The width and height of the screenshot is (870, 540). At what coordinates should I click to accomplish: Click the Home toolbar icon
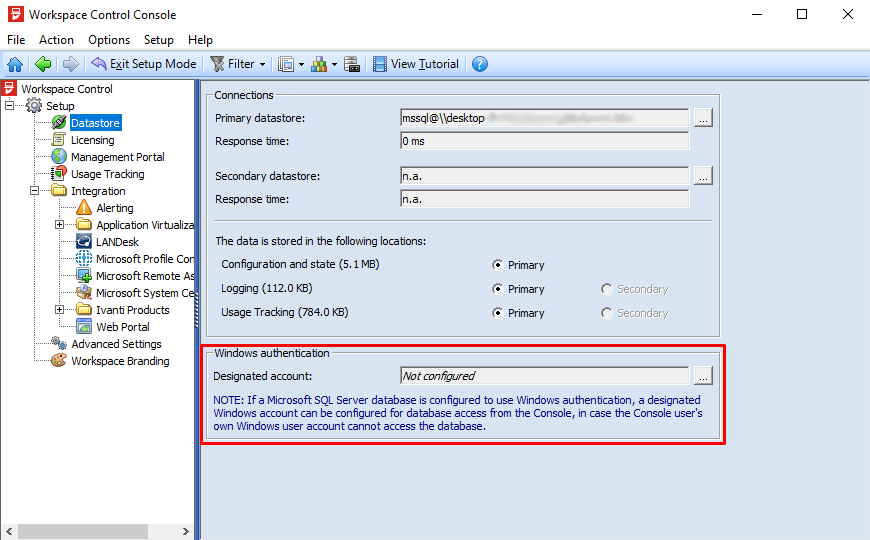(15, 64)
